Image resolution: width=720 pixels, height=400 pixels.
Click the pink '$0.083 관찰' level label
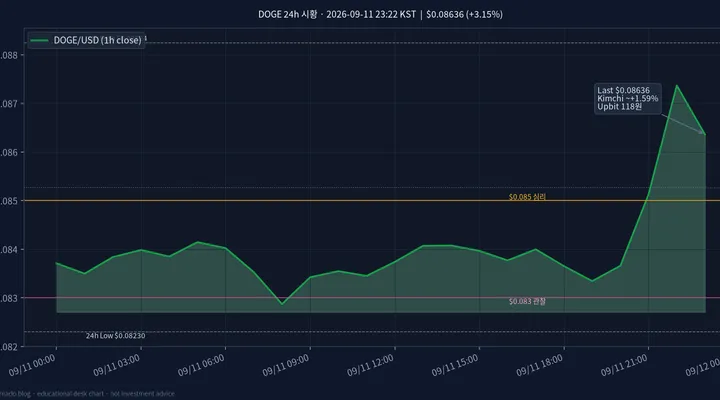pos(527,301)
